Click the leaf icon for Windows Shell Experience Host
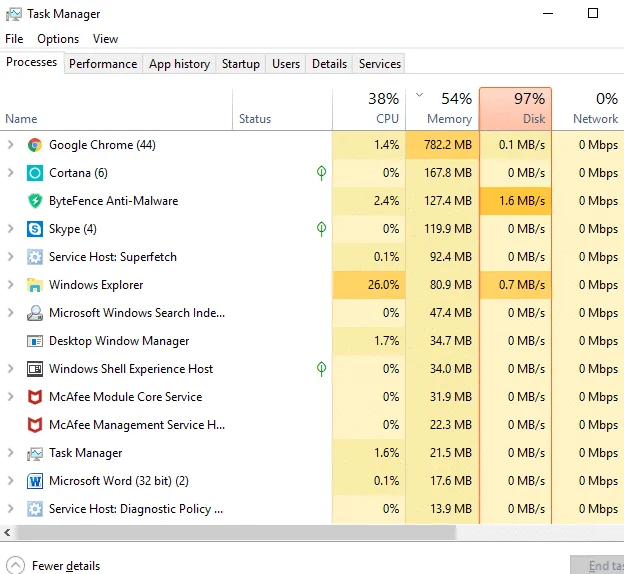The height and width of the screenshot is (574, 624). [x=322, y=369]
